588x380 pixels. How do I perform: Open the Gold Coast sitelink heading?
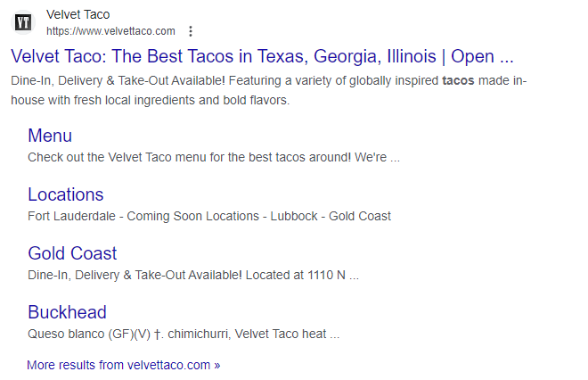click(x=72, y=253)
